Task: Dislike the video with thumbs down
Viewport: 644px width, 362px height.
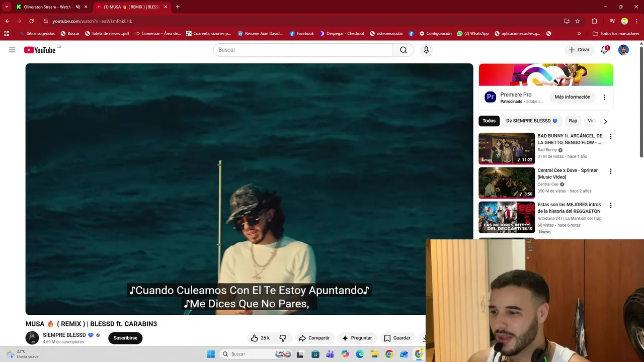Action: [x=283, y=338]
